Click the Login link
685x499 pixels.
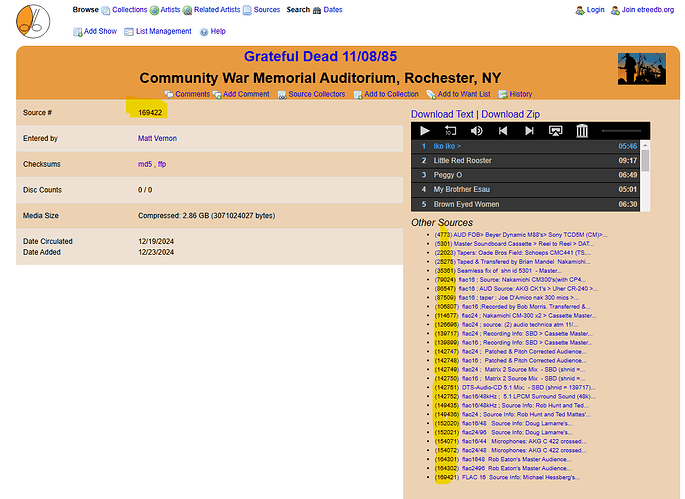click(x=595, y=10)
